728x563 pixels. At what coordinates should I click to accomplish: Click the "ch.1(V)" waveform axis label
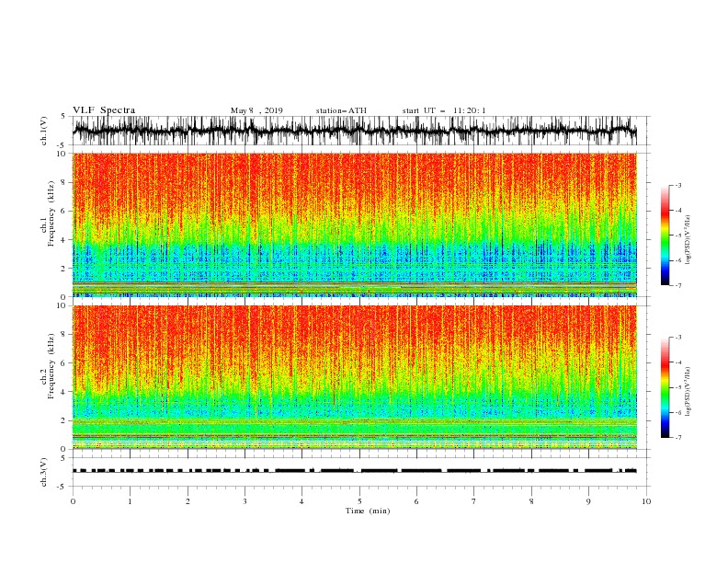44,131
